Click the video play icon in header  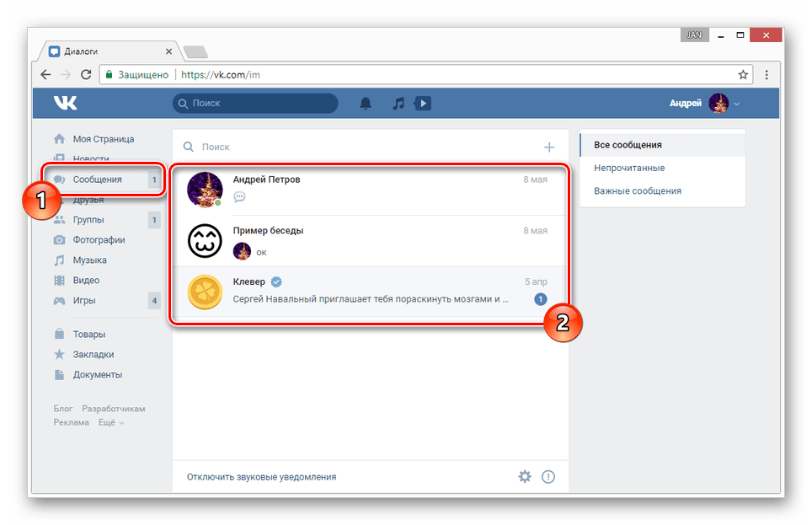[423, 103]
